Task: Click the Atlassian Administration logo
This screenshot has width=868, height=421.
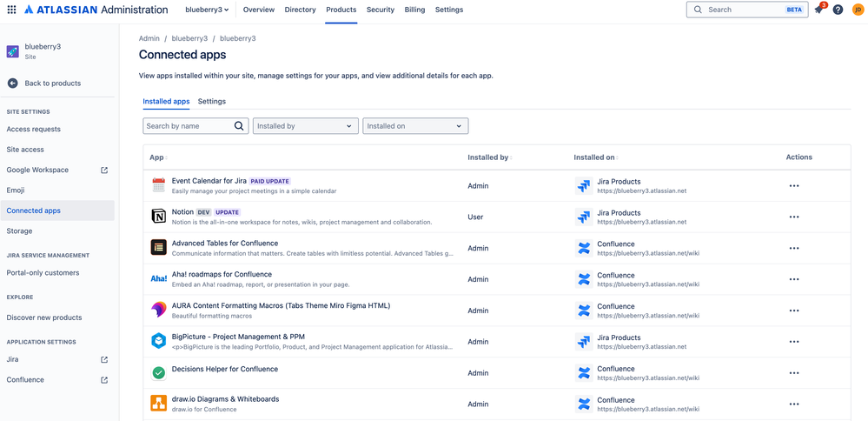Action: tap(96, 10)
